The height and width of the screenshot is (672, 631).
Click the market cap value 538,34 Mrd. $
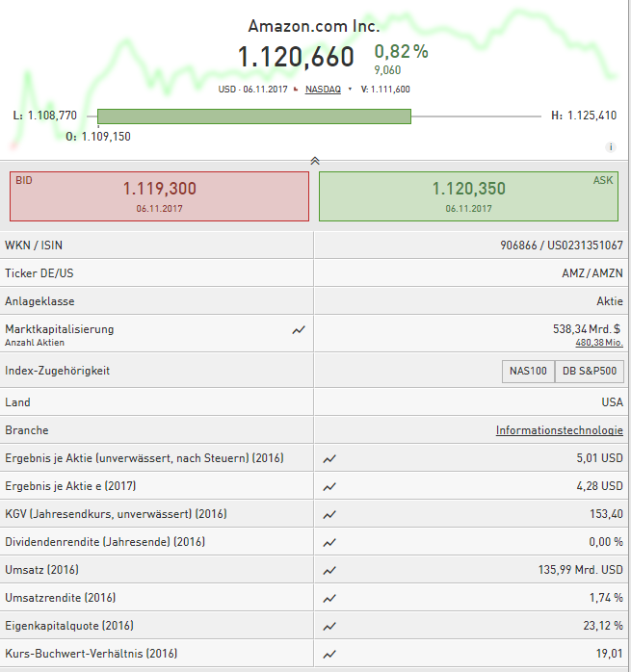[x=587, y=328]
